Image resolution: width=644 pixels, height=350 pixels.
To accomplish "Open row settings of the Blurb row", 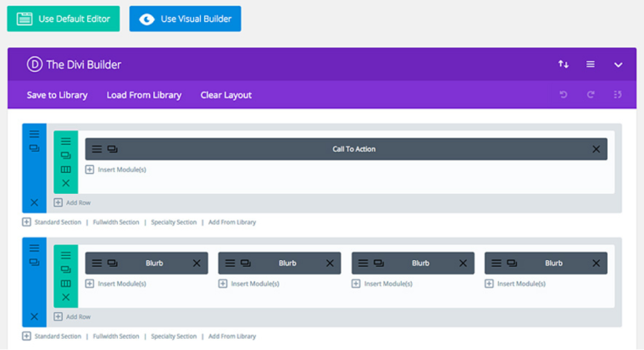I will pos(66,255).
